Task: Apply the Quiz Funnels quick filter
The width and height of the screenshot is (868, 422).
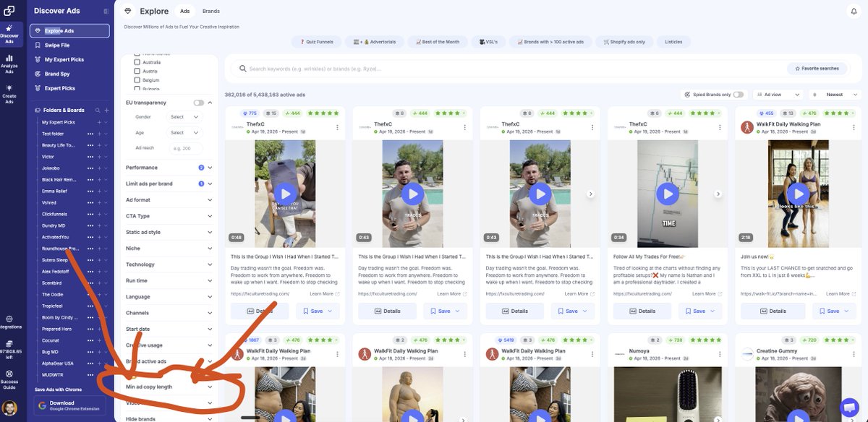Action: (316, 42)
